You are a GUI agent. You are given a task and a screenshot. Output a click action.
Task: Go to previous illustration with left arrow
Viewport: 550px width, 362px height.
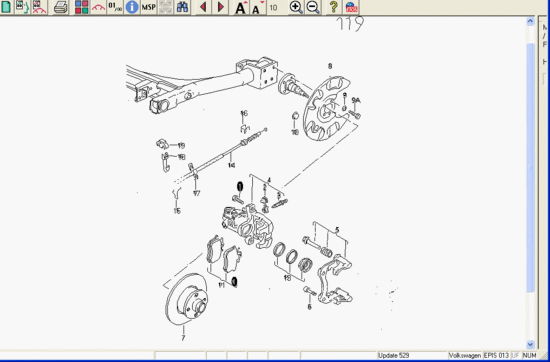click(203, 7)
